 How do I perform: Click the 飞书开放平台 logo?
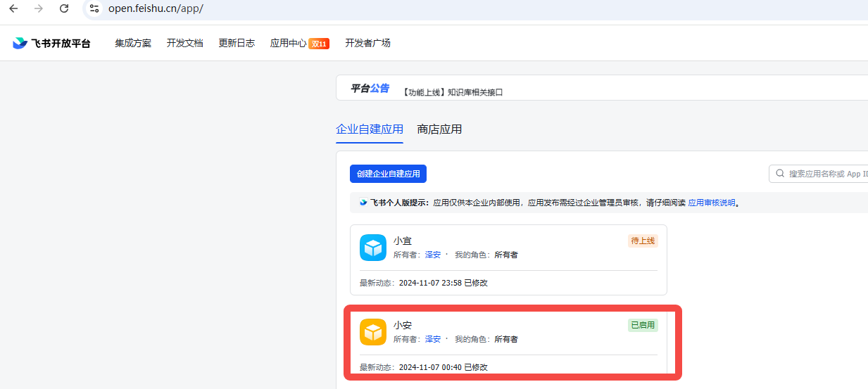51,43
